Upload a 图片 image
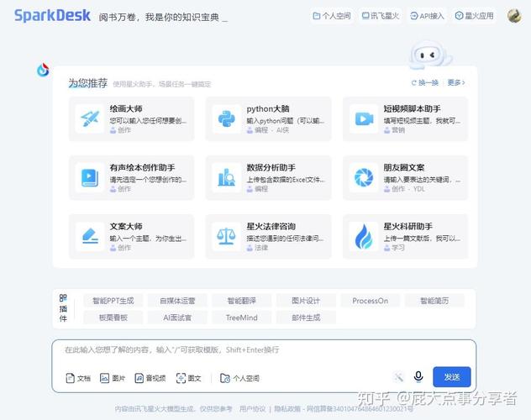 tap(113, 378)
